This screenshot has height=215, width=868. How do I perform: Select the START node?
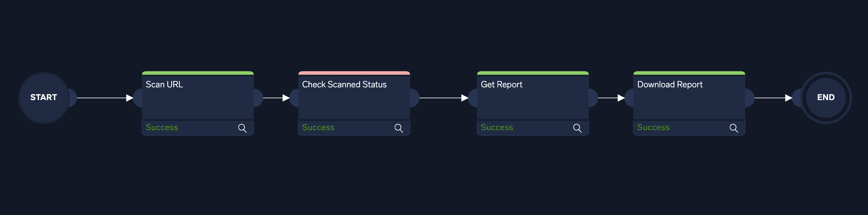coord(44,98)
